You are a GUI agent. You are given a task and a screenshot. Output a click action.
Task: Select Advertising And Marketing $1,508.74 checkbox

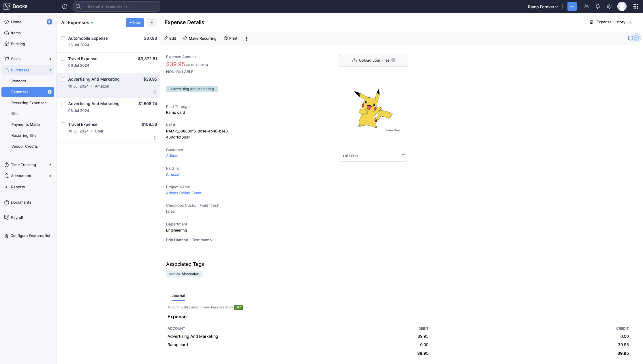tap(63, 104)
